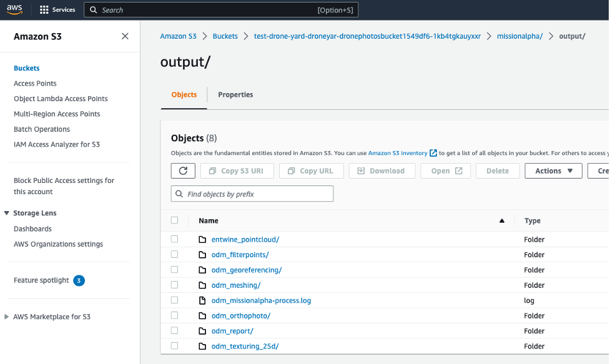Click the search icon in prefix filter

179,194
